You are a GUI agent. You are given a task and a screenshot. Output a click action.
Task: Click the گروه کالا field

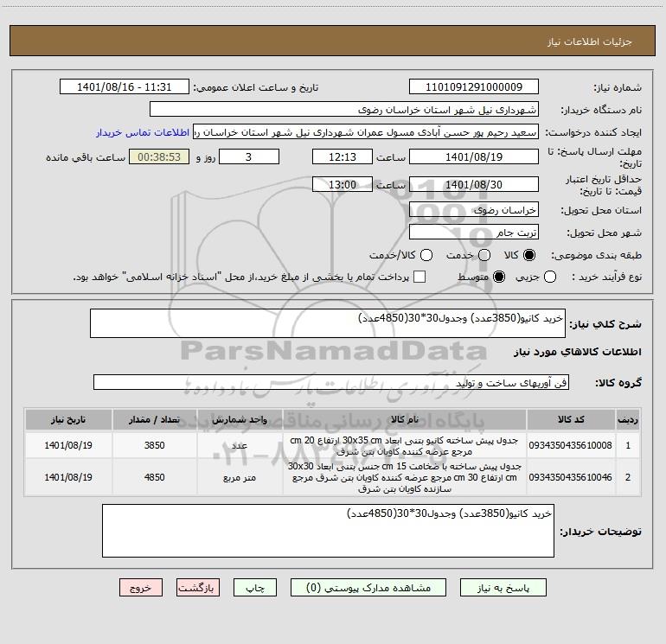click(x=331, y=382)
